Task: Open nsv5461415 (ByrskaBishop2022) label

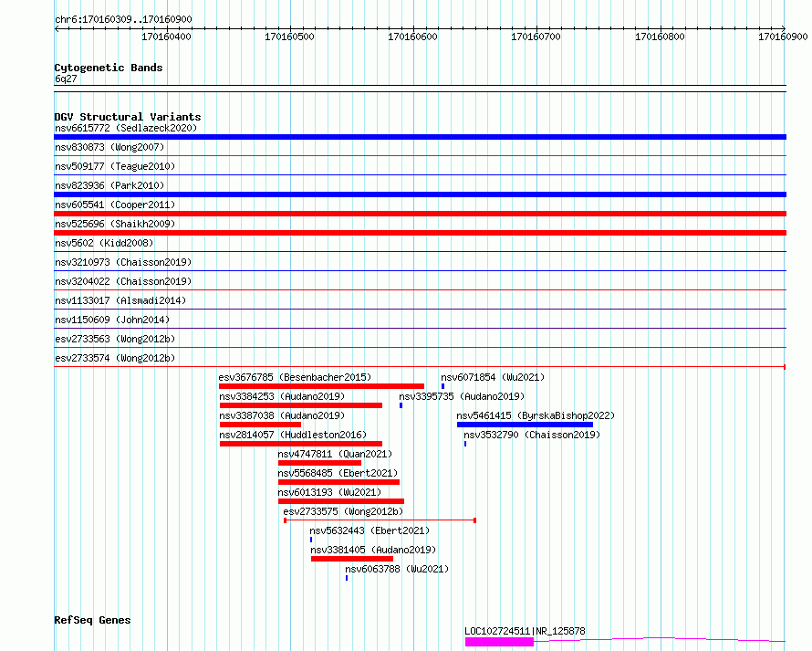Action: coord(536,415)
